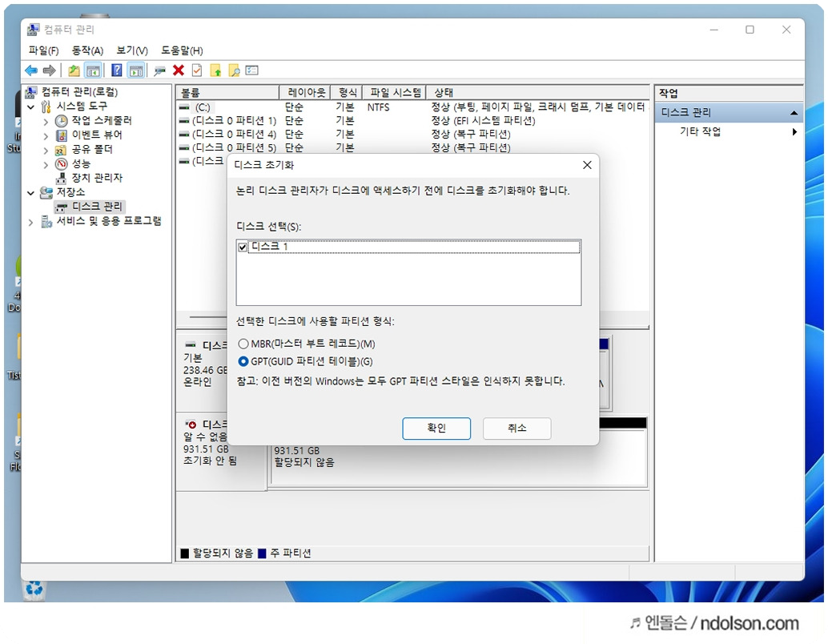Click the black 할당되지 않음 legend swatch
The width and height of the screenshot is (828, 644).
185,553
